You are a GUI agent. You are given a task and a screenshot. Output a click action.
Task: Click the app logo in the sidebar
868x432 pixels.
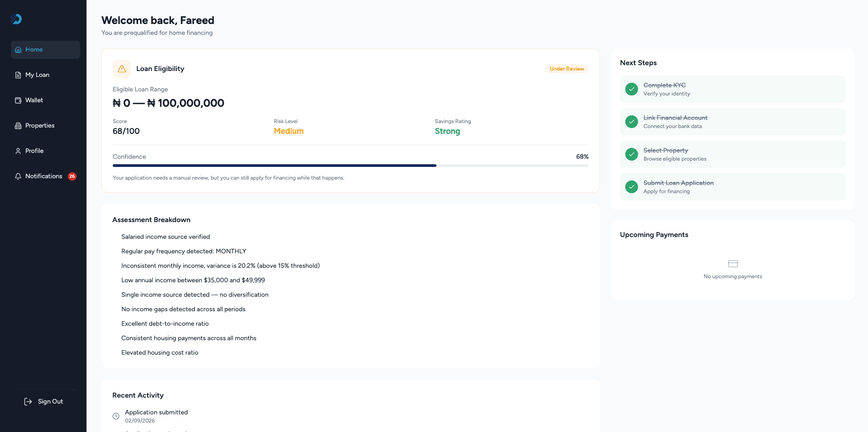point(16,19)
